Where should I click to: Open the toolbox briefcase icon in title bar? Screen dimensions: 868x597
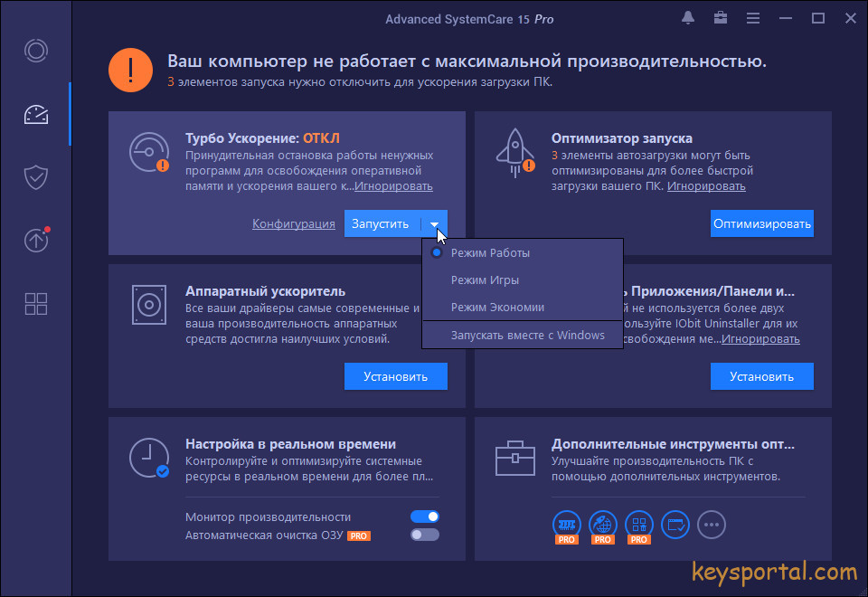tap(721, 18)
